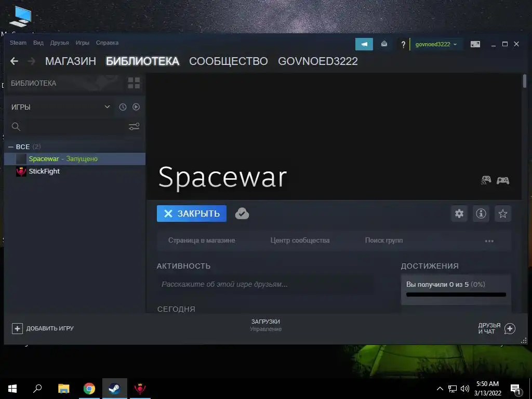Screen dimensions: 532x399
Task: Add Spacewar to favorites star
Action: coord(502,214)
